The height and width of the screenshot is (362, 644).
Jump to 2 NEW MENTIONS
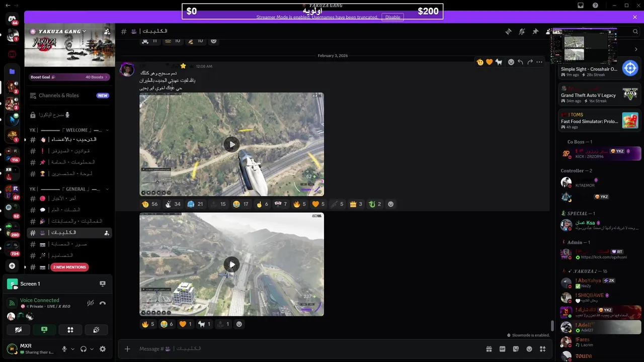point(69,267)
